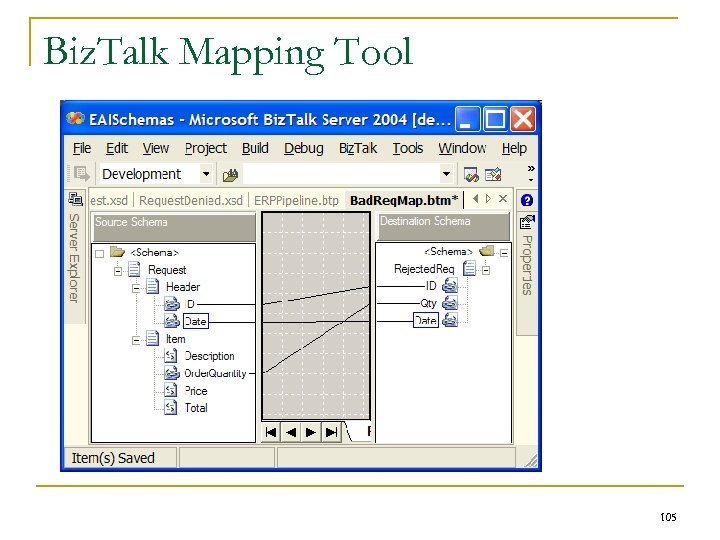Image resolution: width=720 pixels, height=540 pixels.
Task: Click the Header record icon
Action: pos(152,287)
